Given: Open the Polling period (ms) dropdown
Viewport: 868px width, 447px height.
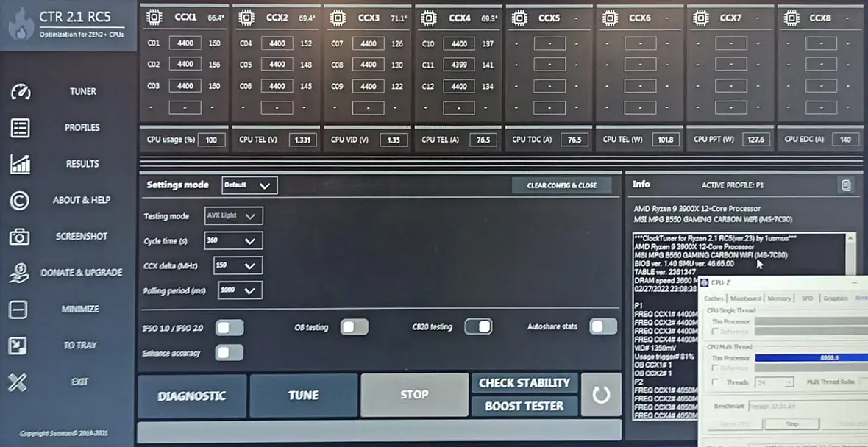Looking at the screenshot, I should [x=241, y=290].
